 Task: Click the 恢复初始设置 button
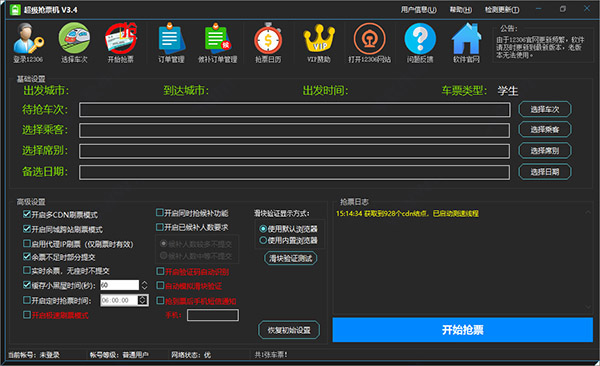289,330
